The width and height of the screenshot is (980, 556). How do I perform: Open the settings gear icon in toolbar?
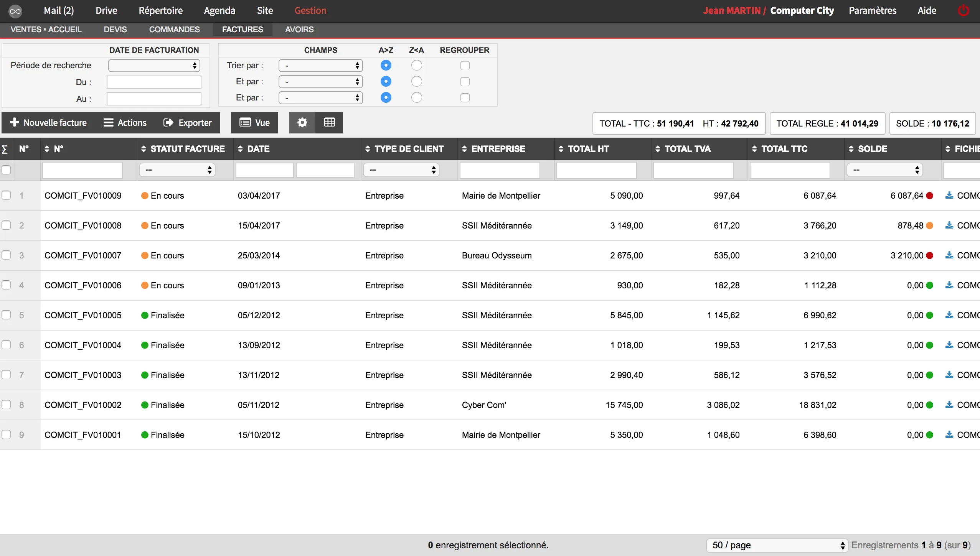pos(302,123)
